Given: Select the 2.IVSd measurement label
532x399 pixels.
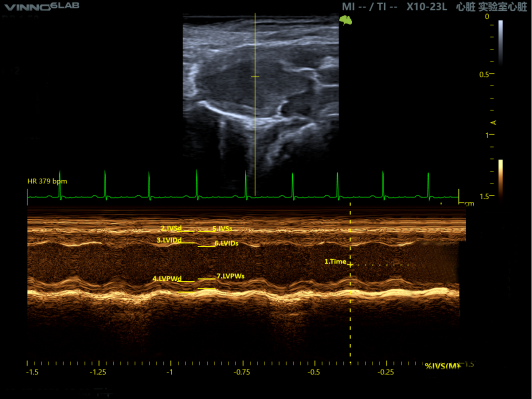Looking at the screenshot, I should (171, 228).
